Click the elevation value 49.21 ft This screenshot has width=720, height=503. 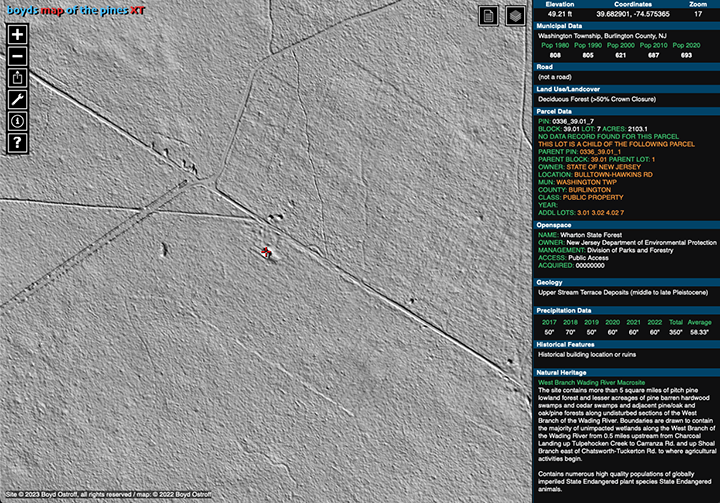click(560, 14)
